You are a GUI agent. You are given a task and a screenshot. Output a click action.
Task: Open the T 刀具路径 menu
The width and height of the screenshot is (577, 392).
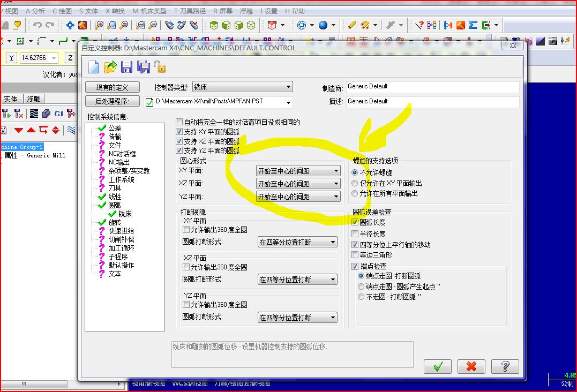pyautogui.click(x=190, y=11)
